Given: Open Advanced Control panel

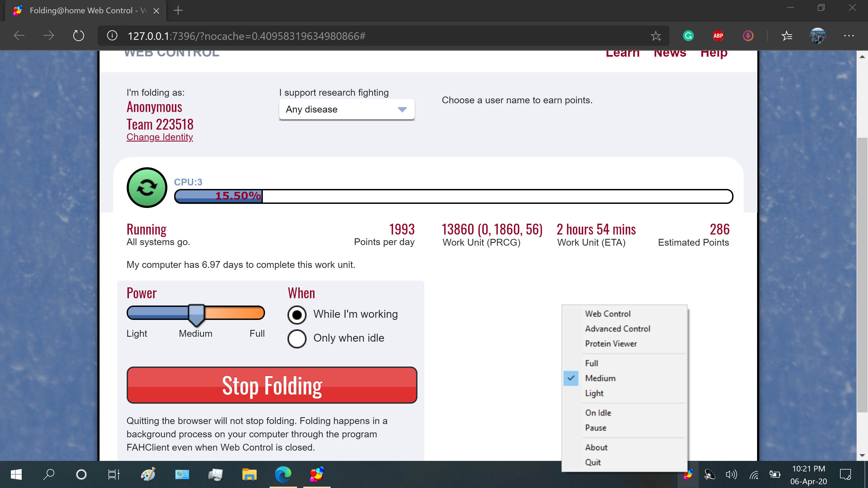Looking at the screenshot, I should (x=617, y=328).
